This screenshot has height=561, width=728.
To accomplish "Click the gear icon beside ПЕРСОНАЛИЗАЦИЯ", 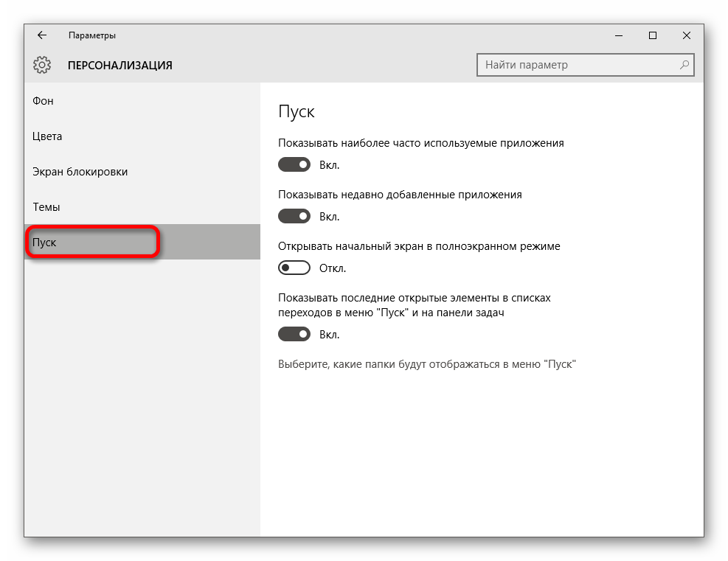I will pyautogui.click(x=42, y=65).
